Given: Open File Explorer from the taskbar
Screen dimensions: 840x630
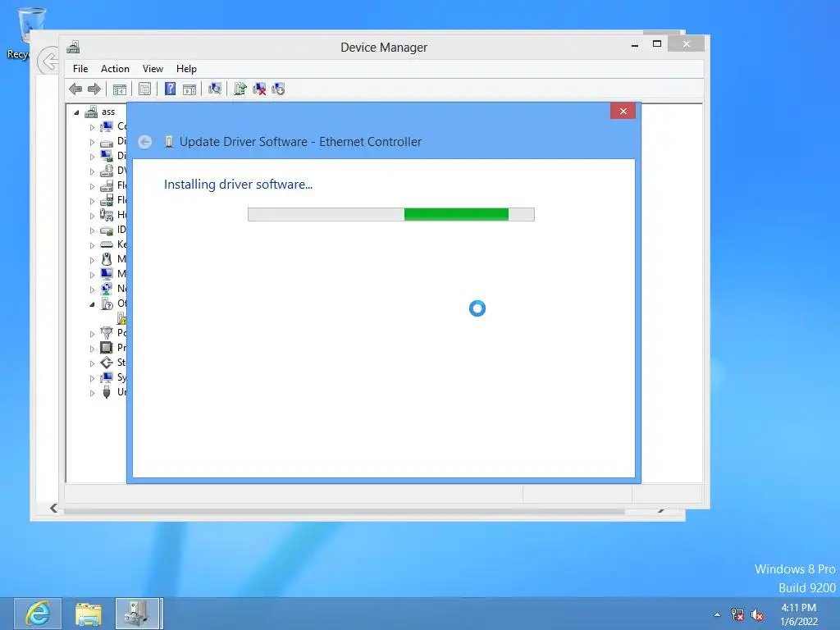Looking at the screenshot, I should (x=89, y=614).
